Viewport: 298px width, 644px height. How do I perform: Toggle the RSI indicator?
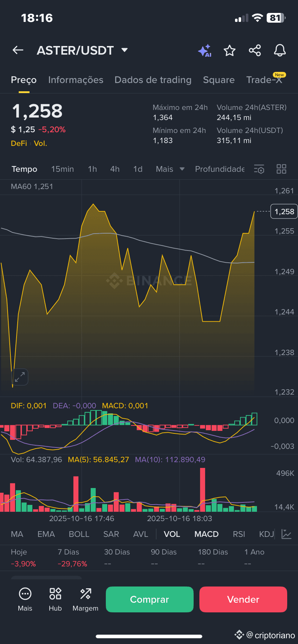pyautogui.click(x=239, y=534)
